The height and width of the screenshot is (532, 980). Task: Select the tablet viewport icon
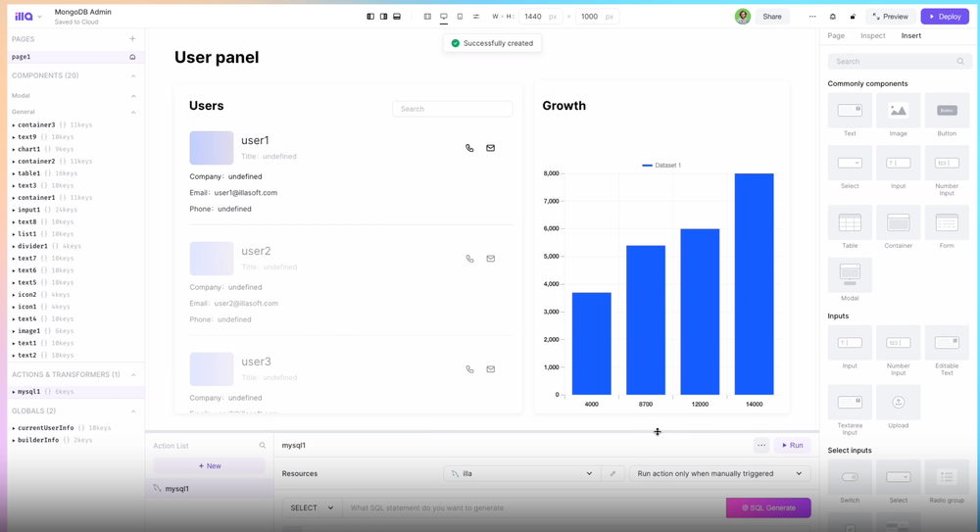pyautogui.click(x=460, y=17)
